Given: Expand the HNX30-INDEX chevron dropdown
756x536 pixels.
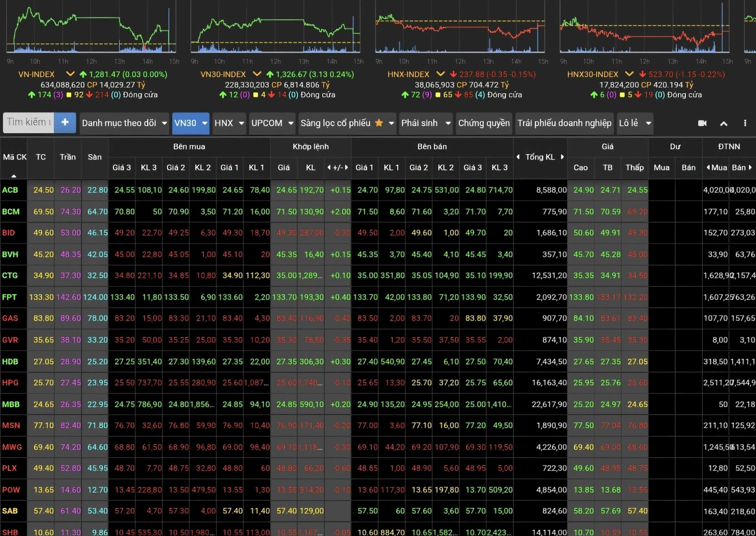Looking at the screenshot, I should click(x=629, y=74).
